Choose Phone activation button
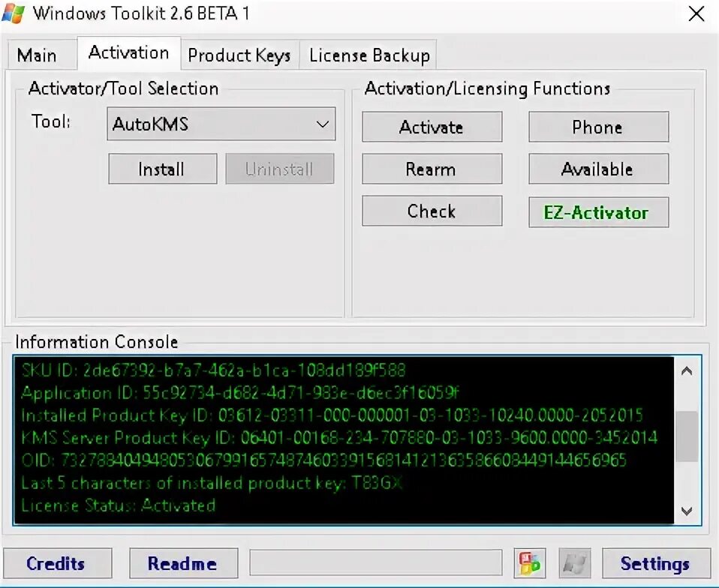719x588 pixels. [598, 127]
